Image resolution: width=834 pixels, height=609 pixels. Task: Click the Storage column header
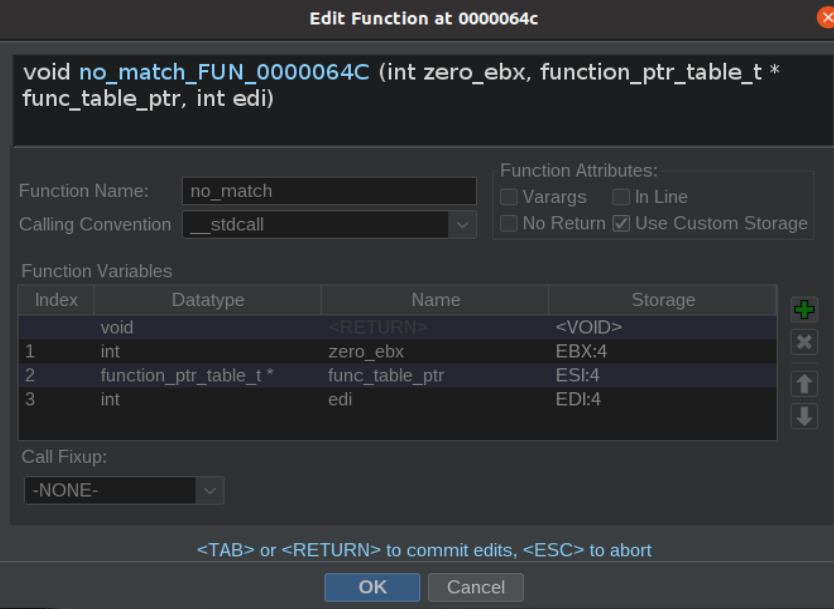pos(663,300)
